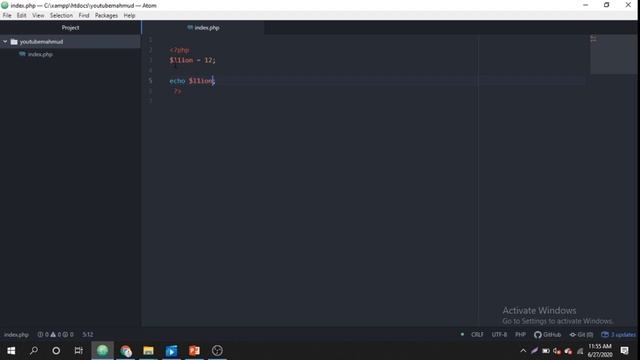640x360 pixels.
Task: Place cursor on the $lilon = 12 line
Action: point(192,60)
